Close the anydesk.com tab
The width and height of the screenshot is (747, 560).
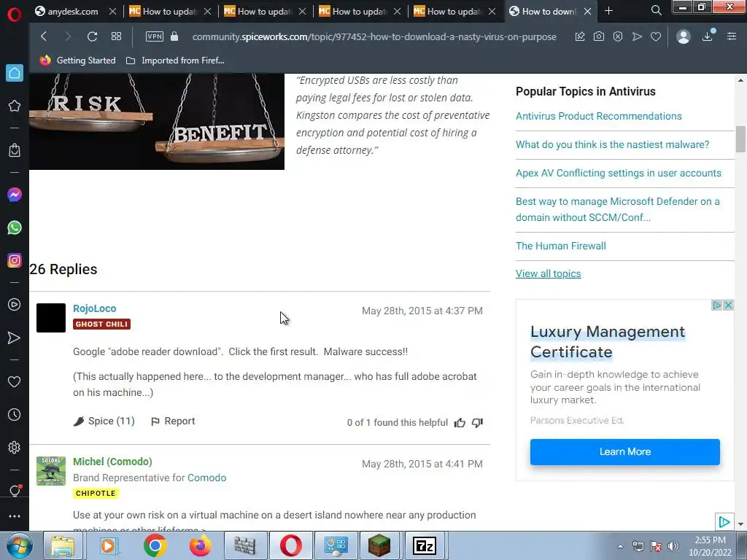112,11
